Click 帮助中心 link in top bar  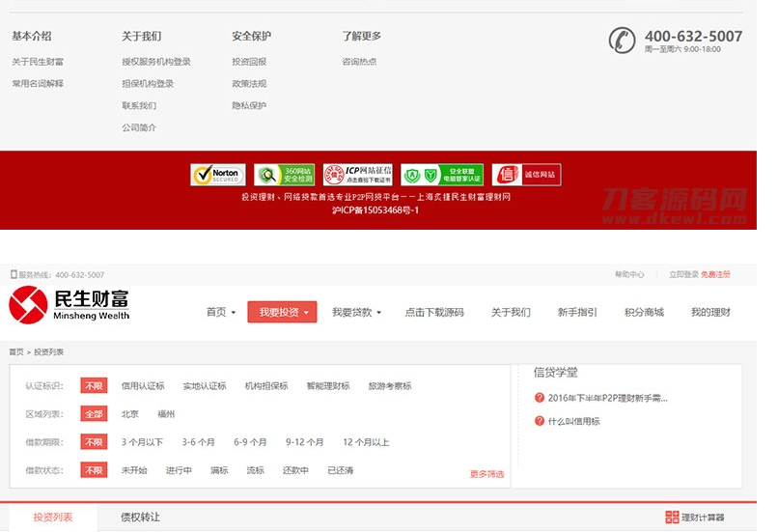pos(629,274)
